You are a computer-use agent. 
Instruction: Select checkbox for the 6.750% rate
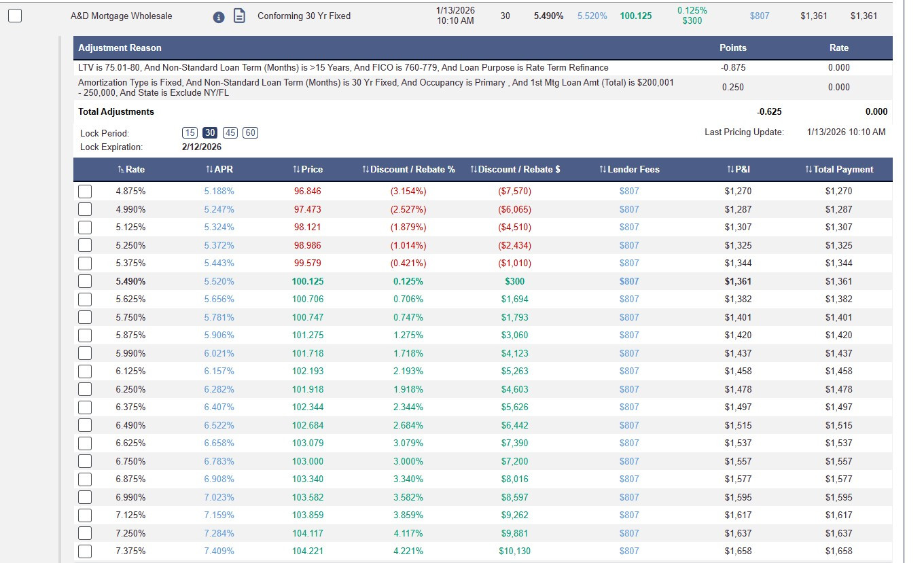point(85,461)
